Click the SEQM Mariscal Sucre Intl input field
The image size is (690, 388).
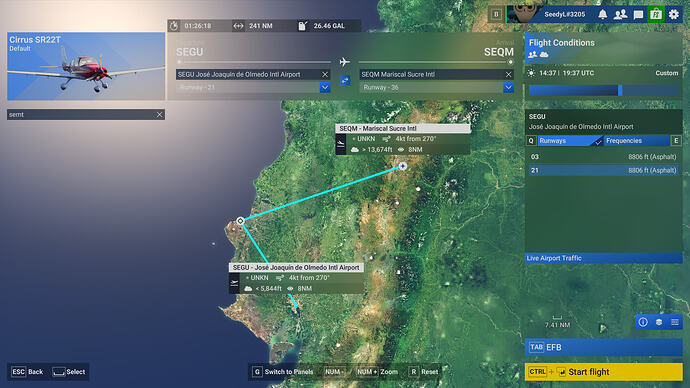437,74
